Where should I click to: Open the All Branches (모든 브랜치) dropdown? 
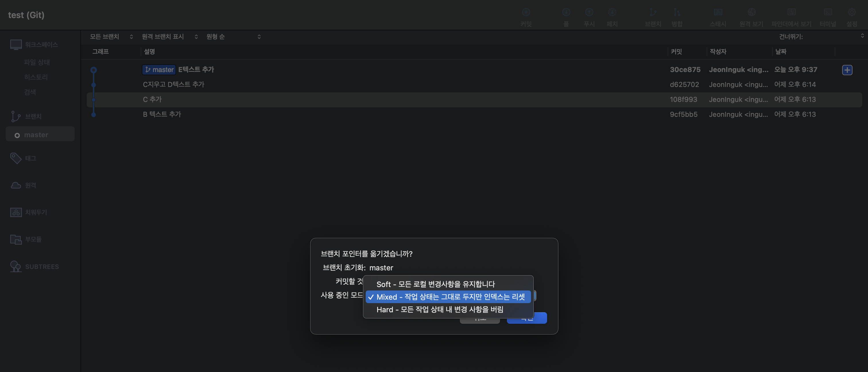coord(111,36)
